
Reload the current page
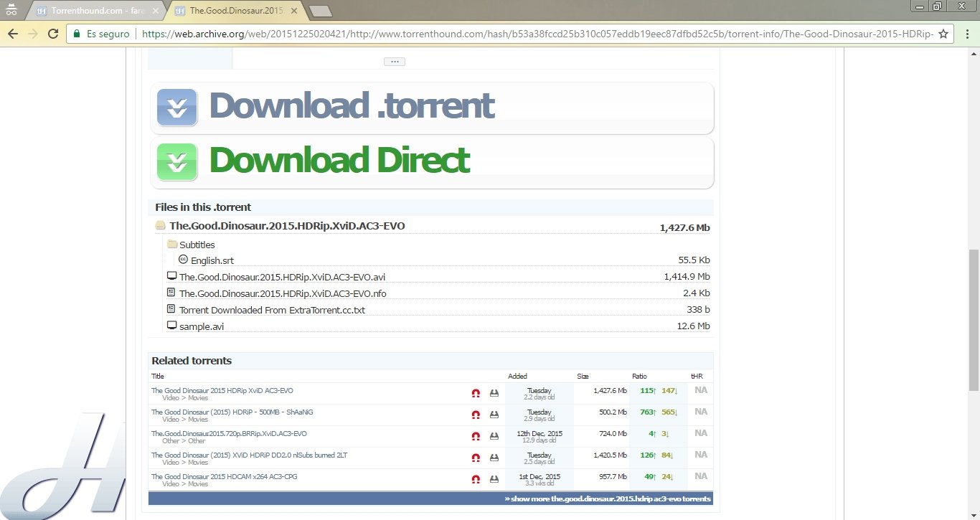click(52, 34)
